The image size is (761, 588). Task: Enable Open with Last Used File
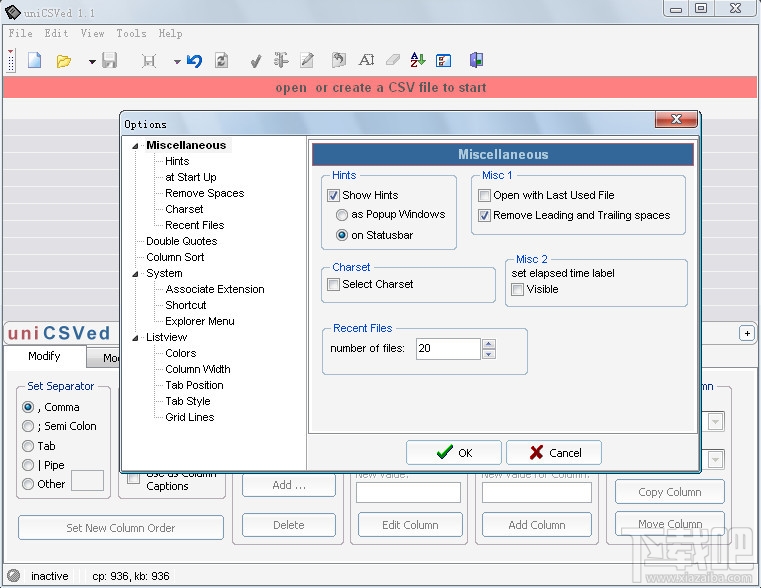pyautogui.click(x=484, y=196)
